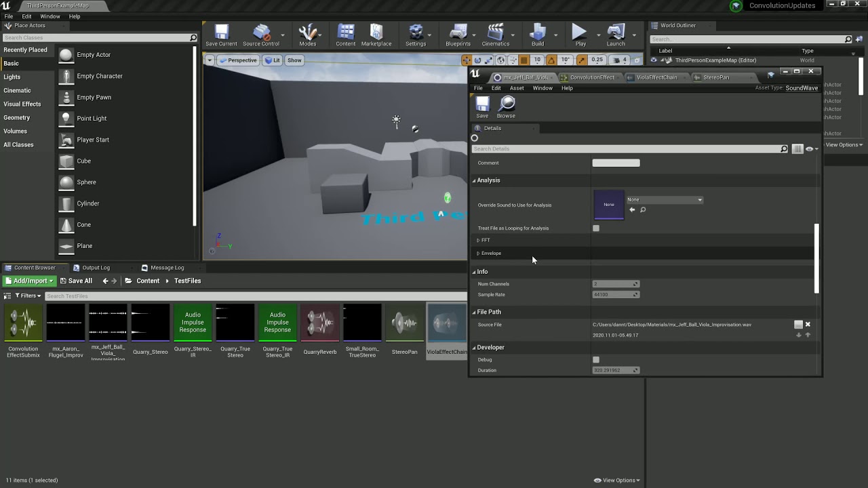Click the Save Current toolbar icon
The width and height of the screenshot is (868, 488).
point(221,35)
